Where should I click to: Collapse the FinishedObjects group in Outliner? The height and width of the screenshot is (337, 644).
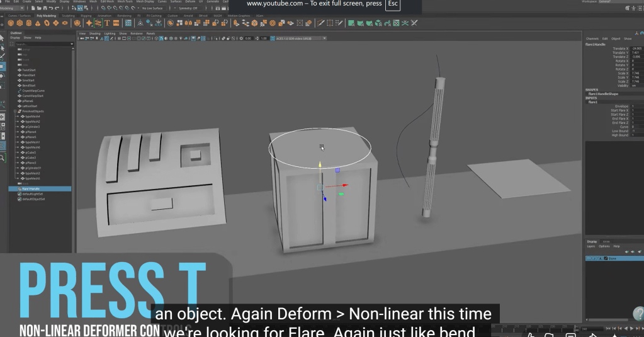tap(15, 111)
